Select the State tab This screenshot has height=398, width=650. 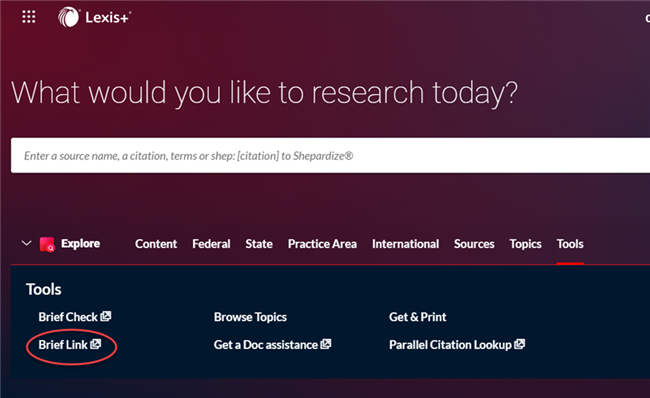coord(259,244)
